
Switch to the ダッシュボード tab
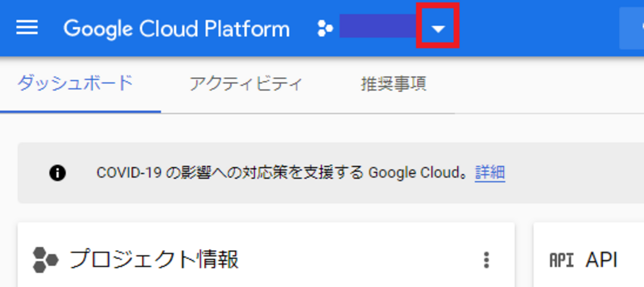tap(75, 83)
